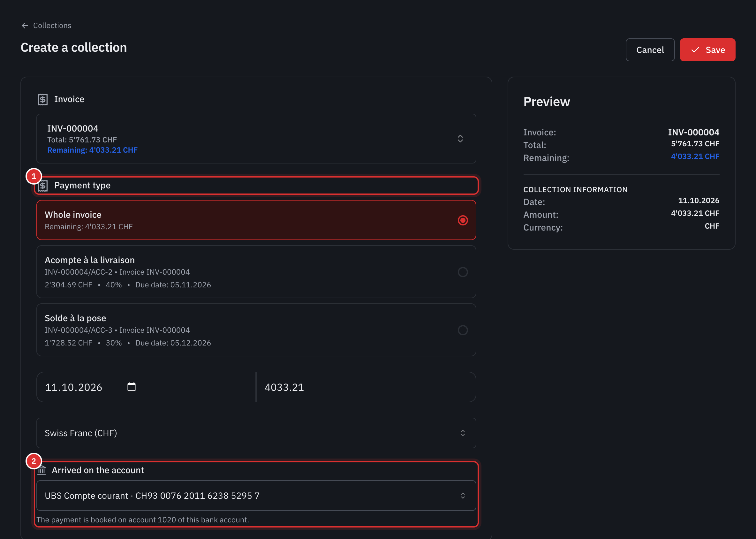Click the bank icon by Arrived on the account
The height and width of the screenshot is (539, 756).
click(x=42, y=470)
